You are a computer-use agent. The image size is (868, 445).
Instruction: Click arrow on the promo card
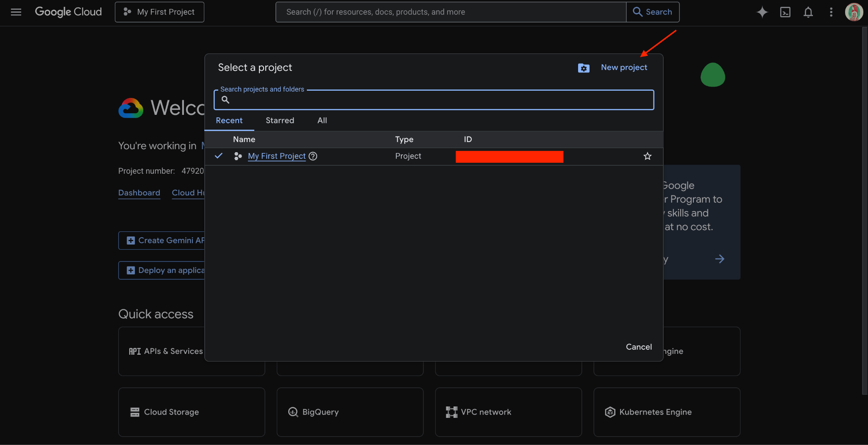[x=720, y=259]
